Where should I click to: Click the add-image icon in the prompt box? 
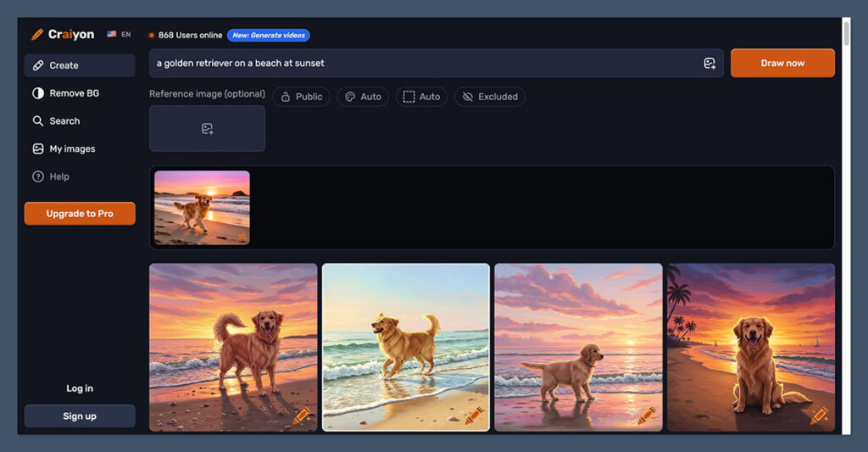tap(709, 63)
